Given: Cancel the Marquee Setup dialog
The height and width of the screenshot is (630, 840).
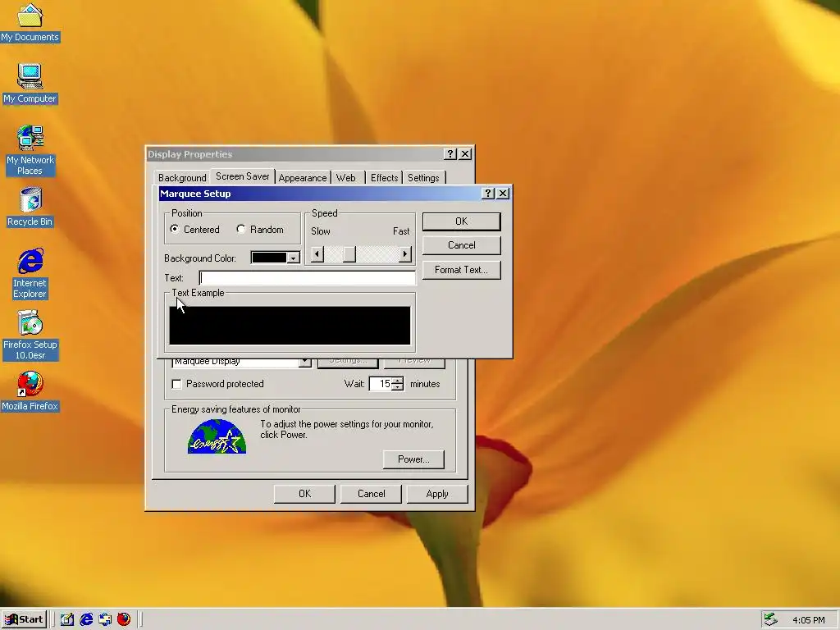Looking at the screenshot, I should click(461, 245).
